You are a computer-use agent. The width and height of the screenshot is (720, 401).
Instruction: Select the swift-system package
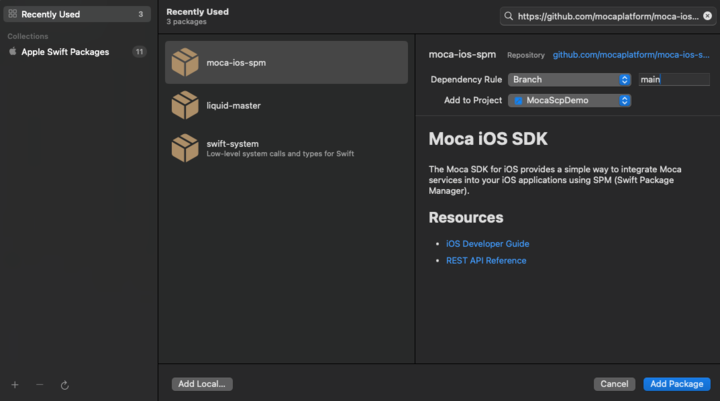[x=286, y=148]
